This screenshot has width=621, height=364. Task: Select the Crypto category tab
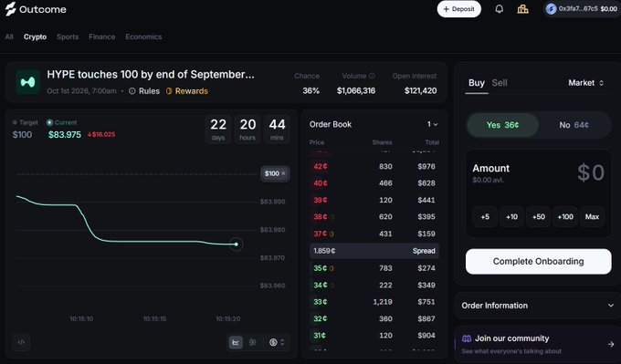coord(35,36)
